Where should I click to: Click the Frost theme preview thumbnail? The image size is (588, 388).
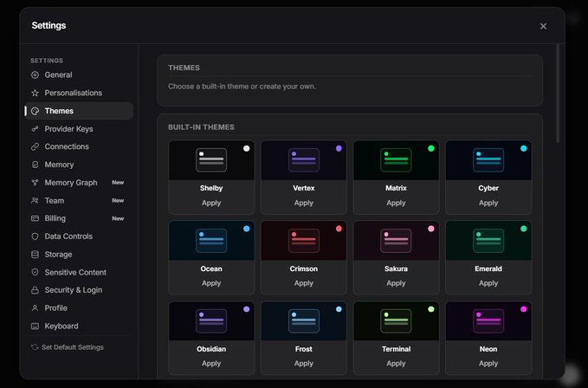(304, 321)
